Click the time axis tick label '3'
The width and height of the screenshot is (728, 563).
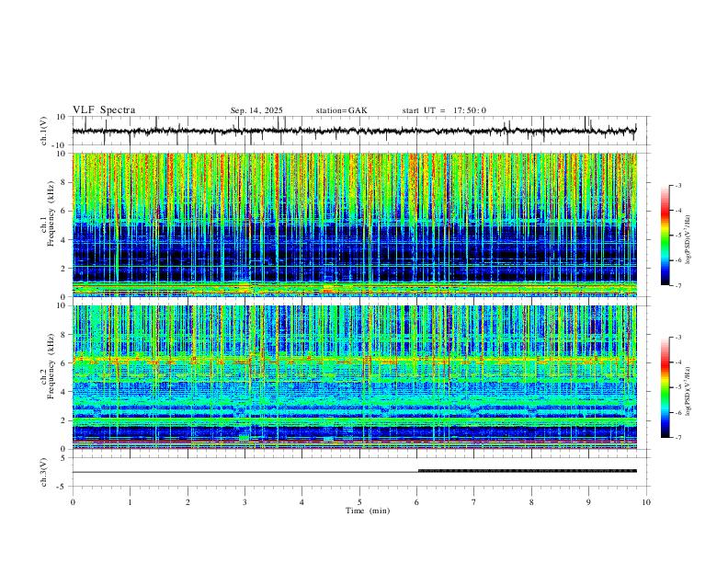tap(245, 502)
